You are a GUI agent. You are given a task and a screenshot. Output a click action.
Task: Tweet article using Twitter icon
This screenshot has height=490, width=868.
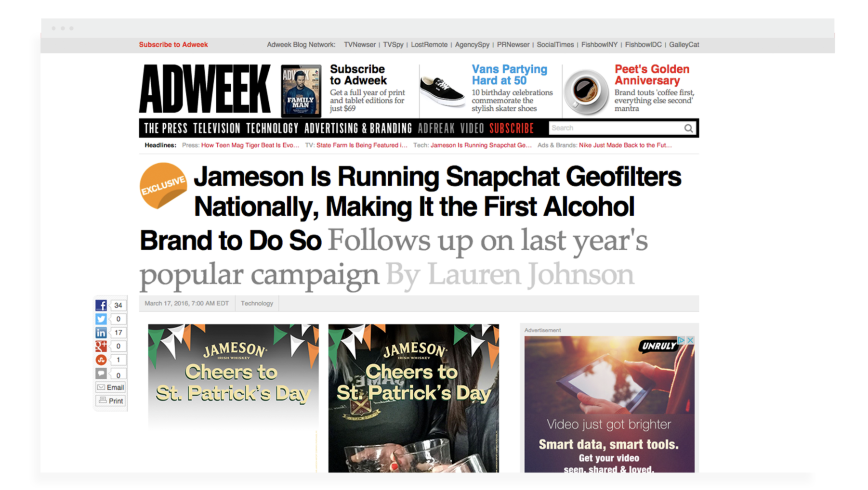click(x=101, y=319)
